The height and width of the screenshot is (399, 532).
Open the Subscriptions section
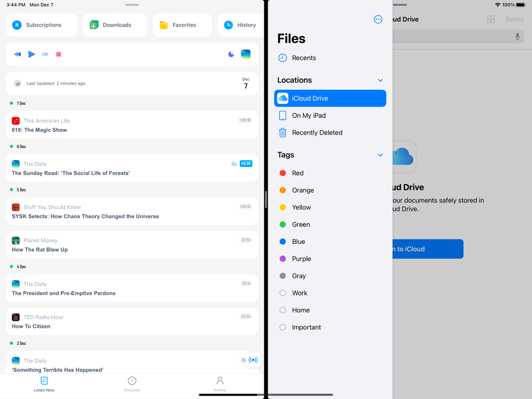pyautogui.click(x=41, y=25)
